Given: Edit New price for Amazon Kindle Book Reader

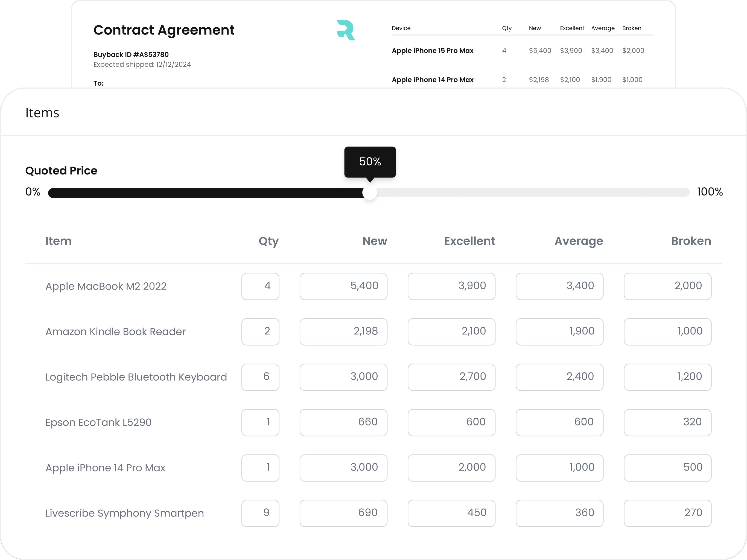Looking at the screenshot, I should [x=343, y=332].
